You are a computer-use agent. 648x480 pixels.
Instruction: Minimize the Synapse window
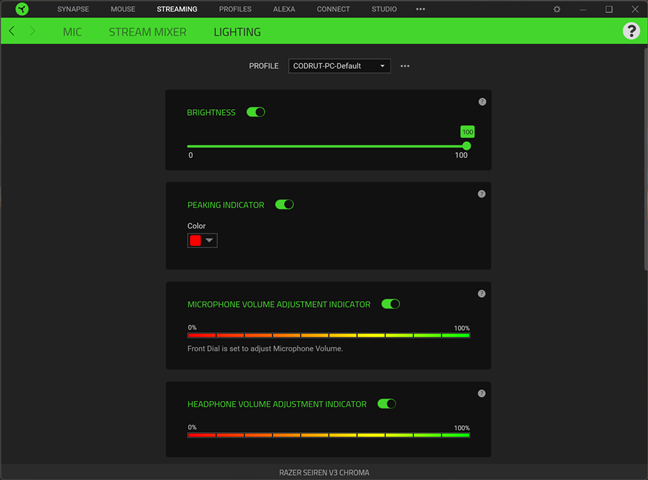click(x=583, y=9)
